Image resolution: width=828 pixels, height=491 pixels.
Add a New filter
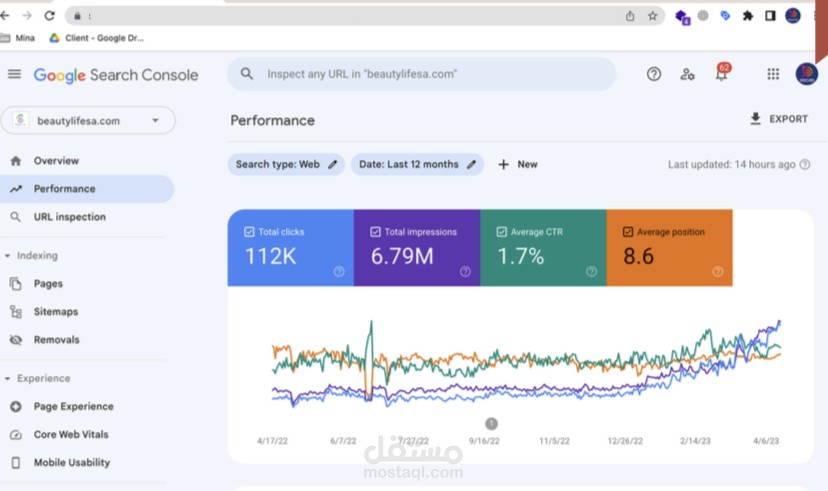(518, 164)
